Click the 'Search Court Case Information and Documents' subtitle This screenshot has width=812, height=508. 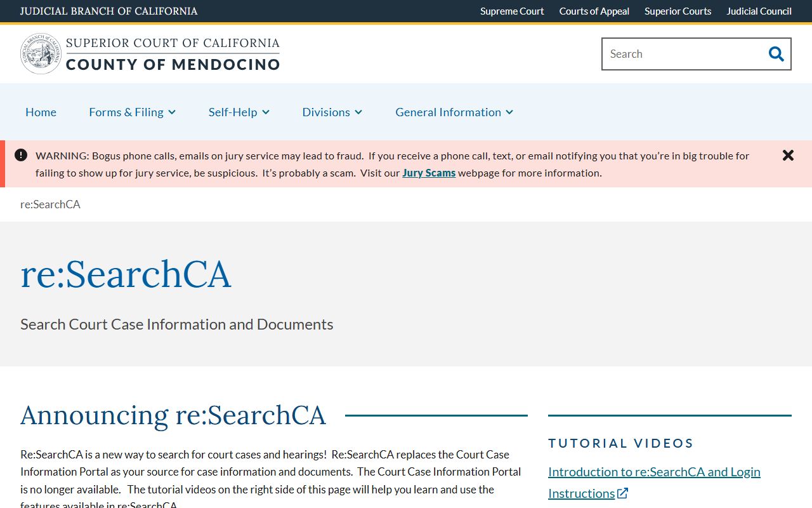[176, 324]
